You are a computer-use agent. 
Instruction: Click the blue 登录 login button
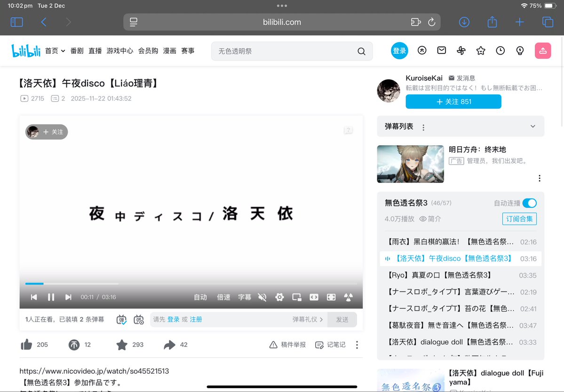(399, 50)
